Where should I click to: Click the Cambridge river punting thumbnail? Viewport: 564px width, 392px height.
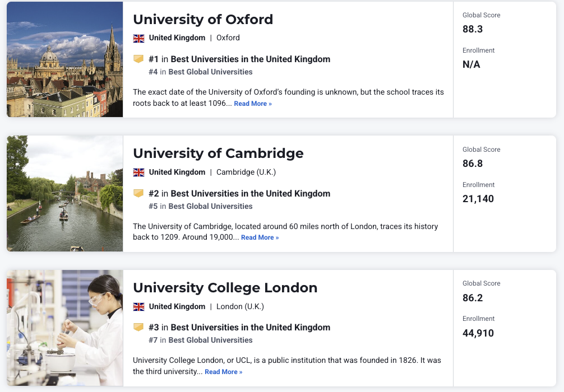pos(65,193)
